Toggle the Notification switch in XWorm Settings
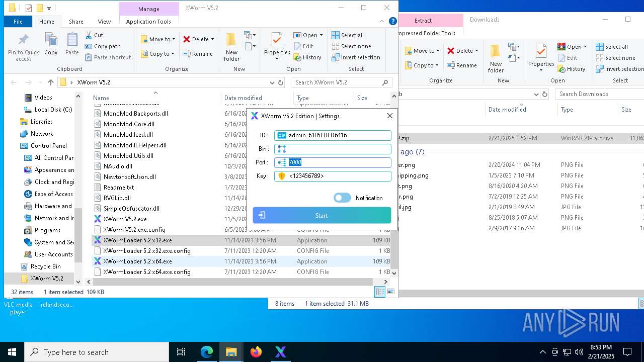 tap(342, 198)
